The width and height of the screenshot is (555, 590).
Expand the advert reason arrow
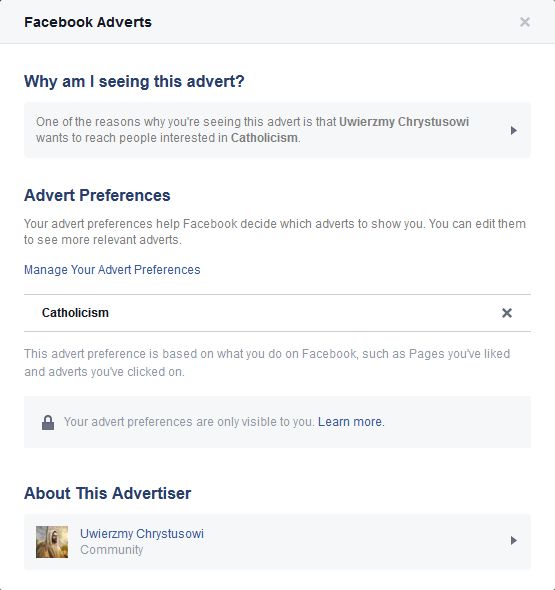click(x=514, y=130)
